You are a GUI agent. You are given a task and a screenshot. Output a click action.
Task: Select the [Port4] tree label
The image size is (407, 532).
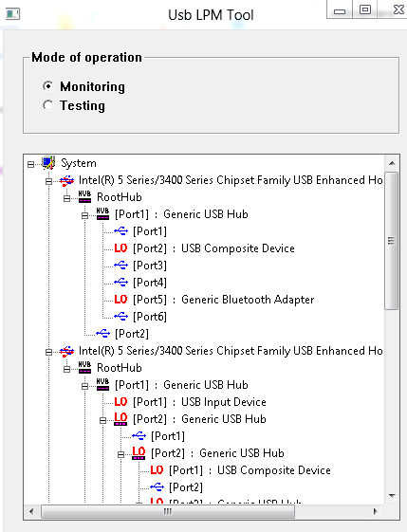tap(150, 283)
